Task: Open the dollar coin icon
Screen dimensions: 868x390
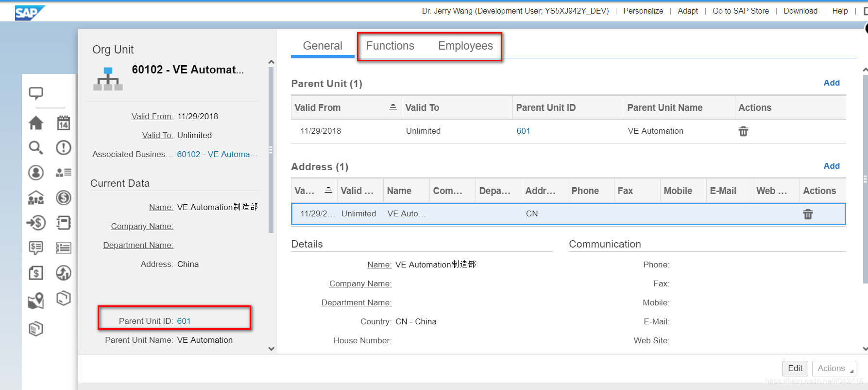Action: coord(64,197)
